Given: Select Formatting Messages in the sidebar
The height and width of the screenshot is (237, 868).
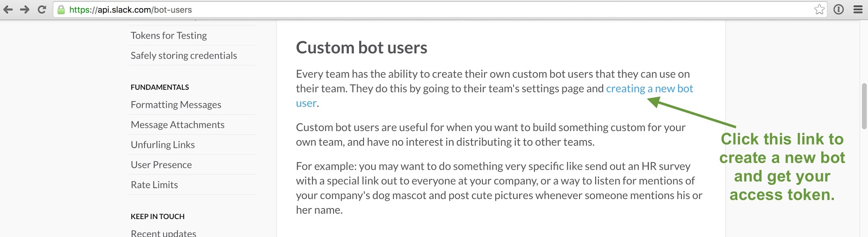Looking at the screenshot, I should point(176,104).
